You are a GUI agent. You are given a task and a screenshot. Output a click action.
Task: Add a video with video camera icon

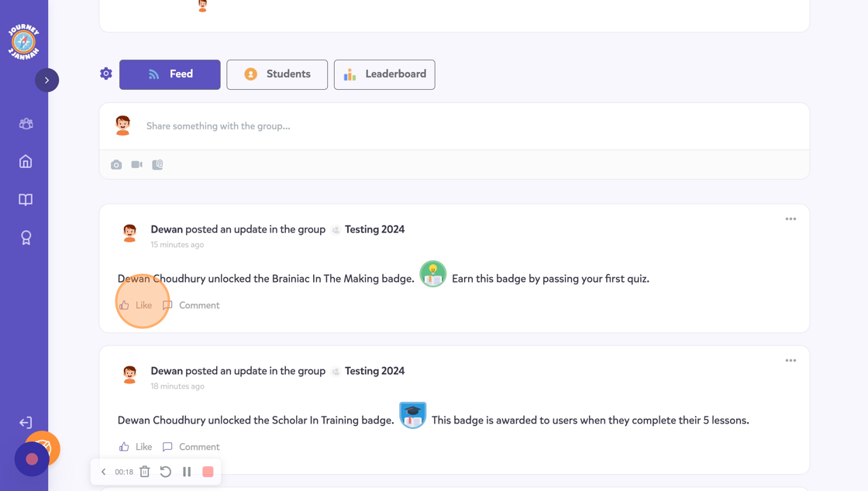(x=136, y=164)
